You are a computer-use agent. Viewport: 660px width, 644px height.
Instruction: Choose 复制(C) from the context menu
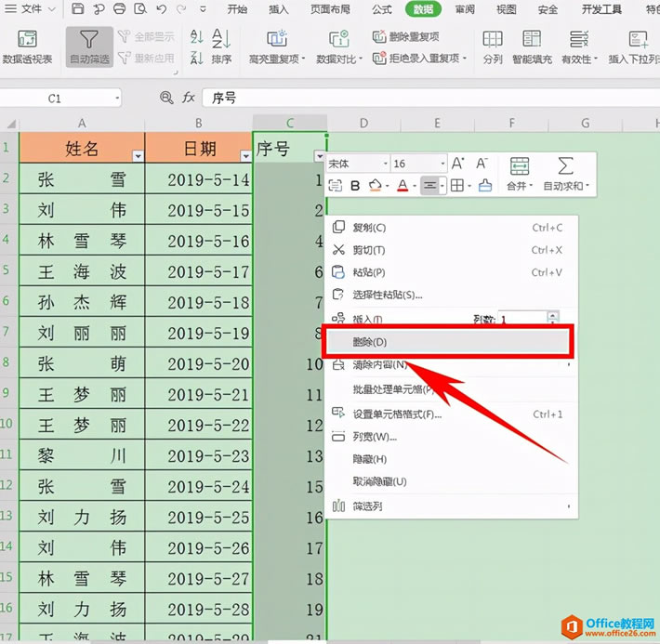pyautogui.click(x=452, y=228)
